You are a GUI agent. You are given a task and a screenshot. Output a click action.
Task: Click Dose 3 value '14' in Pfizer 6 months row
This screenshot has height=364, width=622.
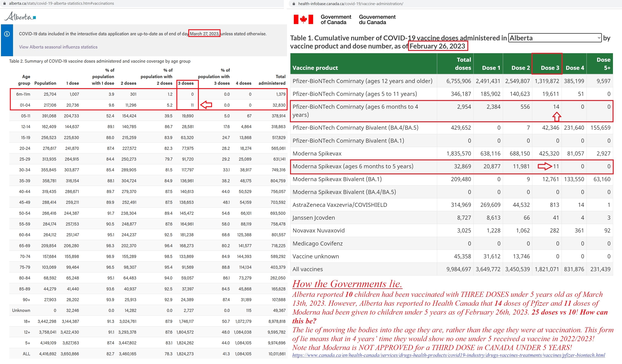coord(556,107)
